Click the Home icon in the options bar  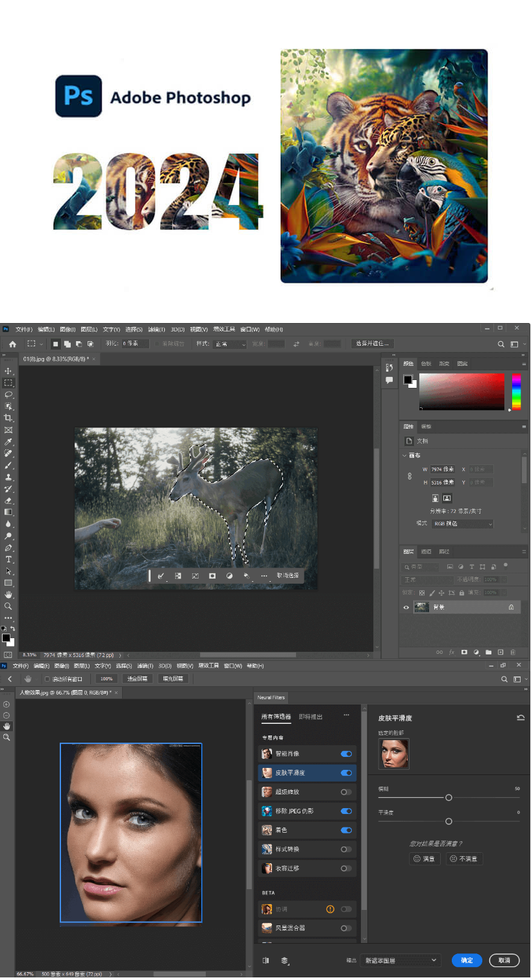pyautogui.click(x=12, y=344)
